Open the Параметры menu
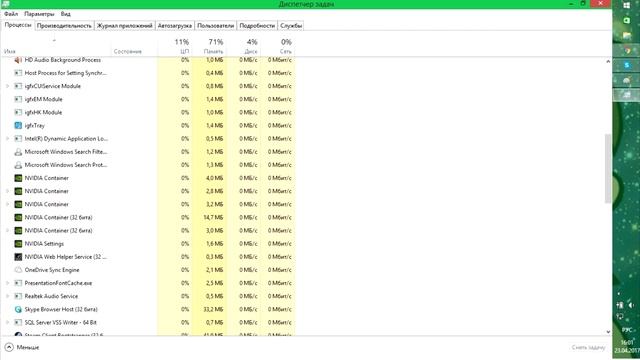Screen dimensions: 640x360 [39, 14]
